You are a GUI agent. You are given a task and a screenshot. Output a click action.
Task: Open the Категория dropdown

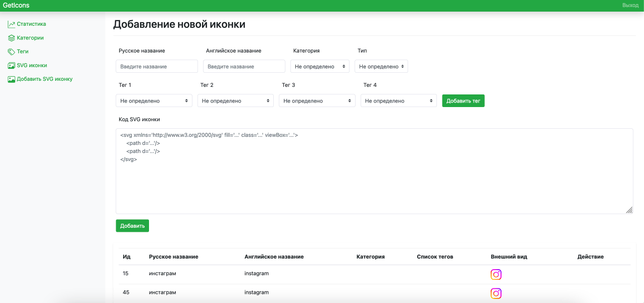coord(320,66)
